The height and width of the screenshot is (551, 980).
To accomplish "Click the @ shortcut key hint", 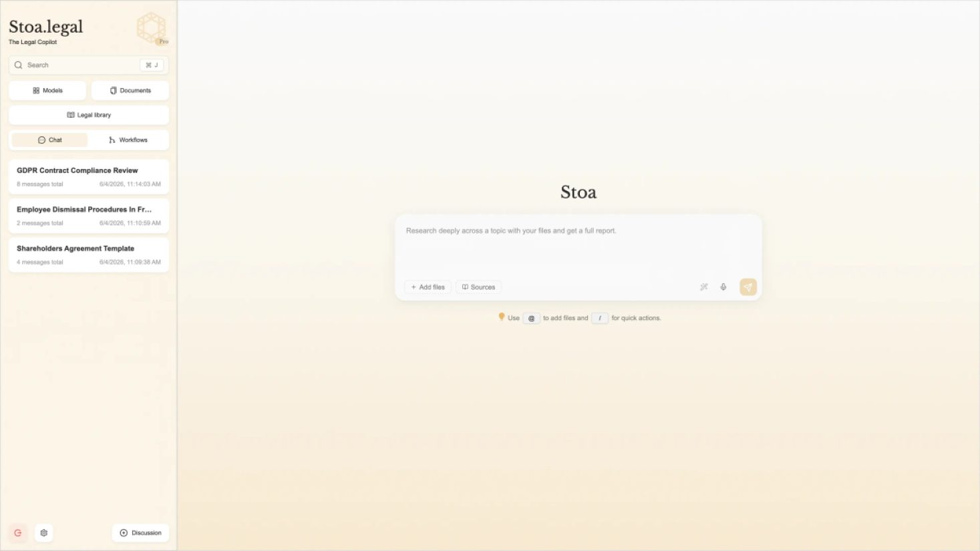I will [x=531, y=318].
